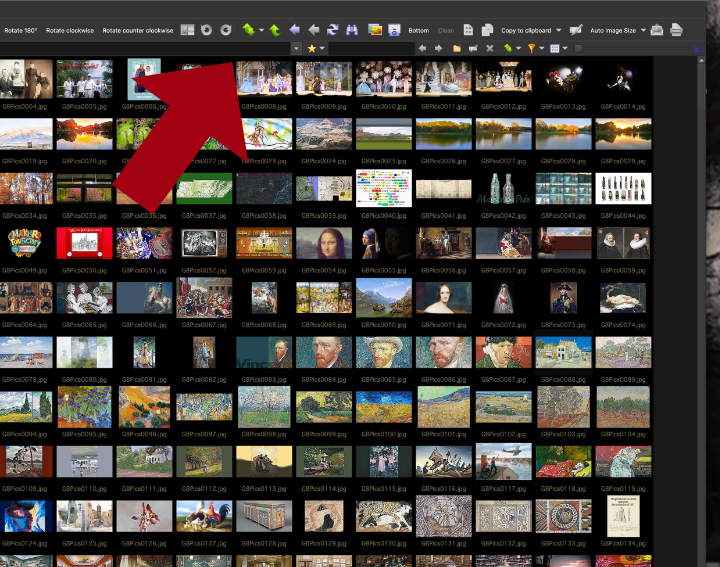Click Rotate clockwise button
This screenshot has height=567, width=720.
point(70,31)
